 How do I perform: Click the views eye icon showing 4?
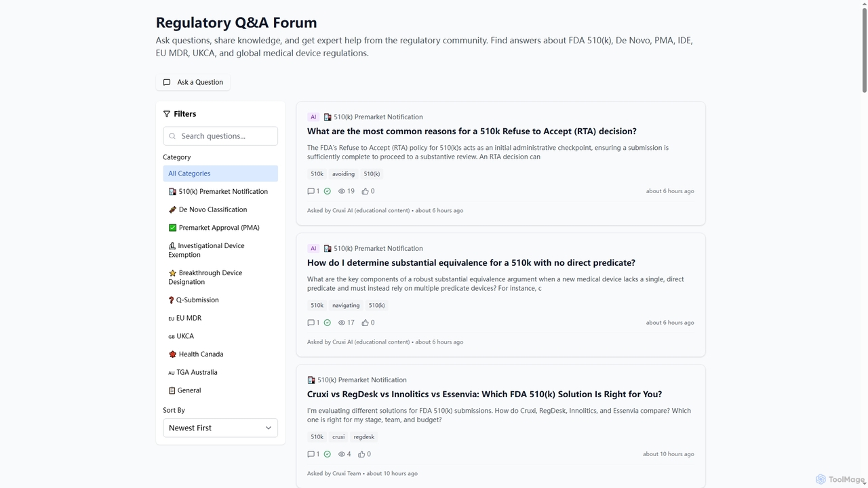342,454
